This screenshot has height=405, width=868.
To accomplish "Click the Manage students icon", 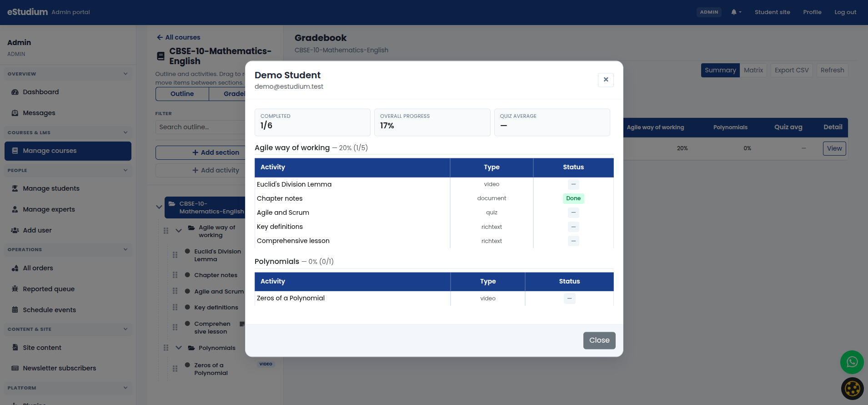I will click(x=15, y=188).
